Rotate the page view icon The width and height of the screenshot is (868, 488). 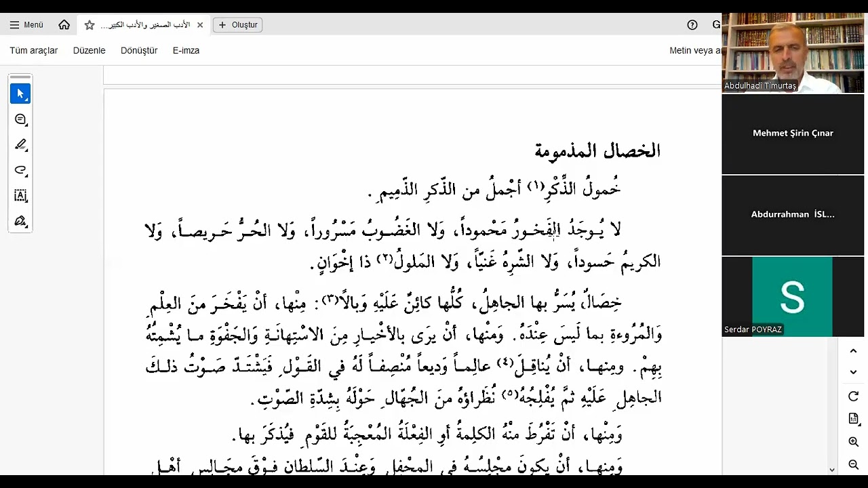(854, 396)
